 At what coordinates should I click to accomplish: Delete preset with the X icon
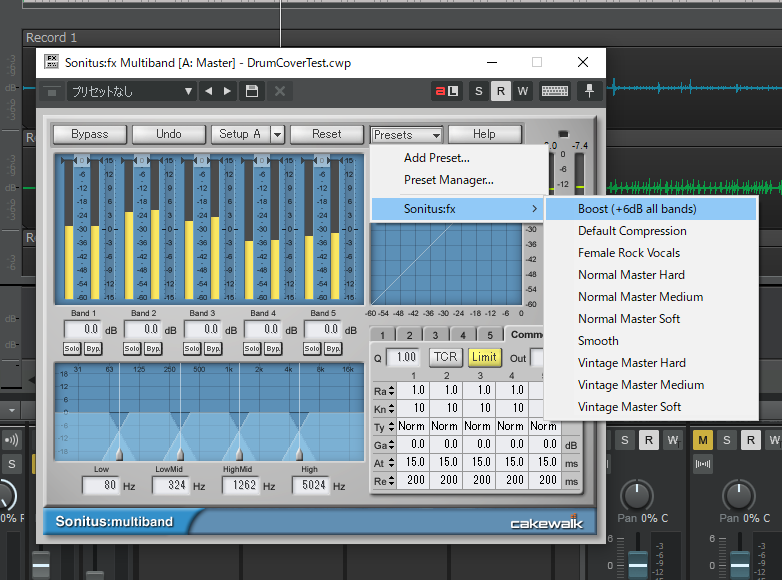pyautogui.click(x=280, y=91)
